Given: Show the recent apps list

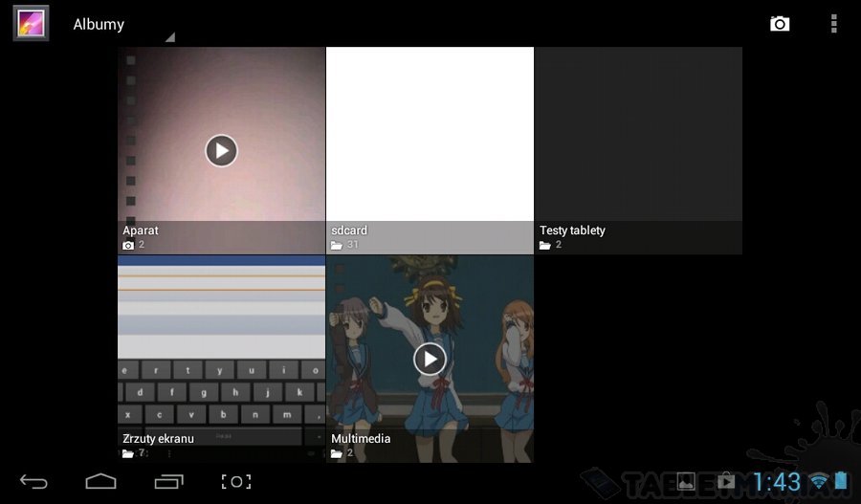Looking at the screenshot, I should [x=168, y=481].
